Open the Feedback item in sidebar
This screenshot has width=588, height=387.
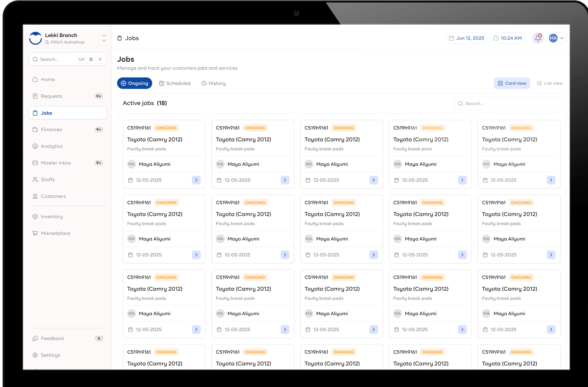tap(52, 338)
